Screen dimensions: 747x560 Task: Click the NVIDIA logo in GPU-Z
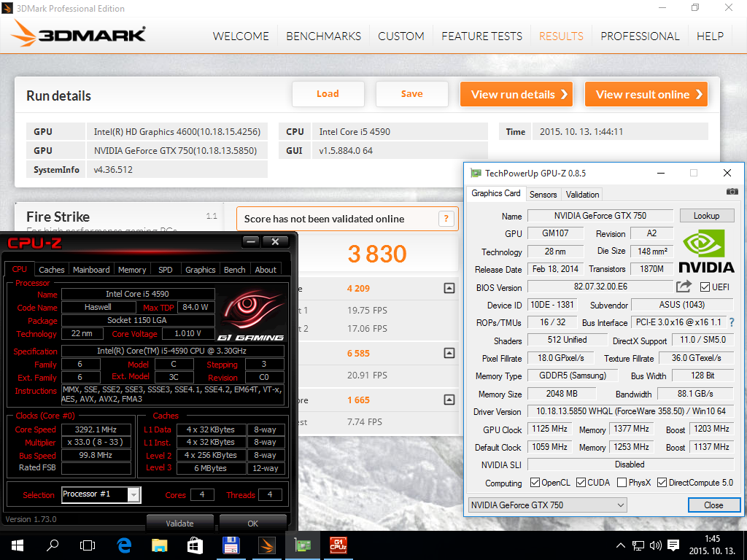pyautogui.click(x=706, y=251)
